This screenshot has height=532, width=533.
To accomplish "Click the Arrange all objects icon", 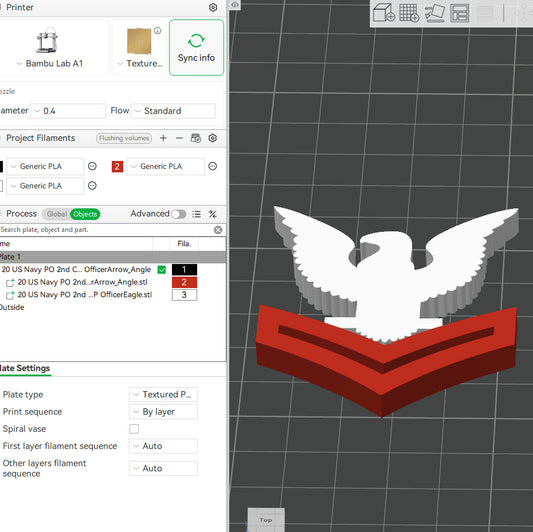I will (x=460, y=13).
